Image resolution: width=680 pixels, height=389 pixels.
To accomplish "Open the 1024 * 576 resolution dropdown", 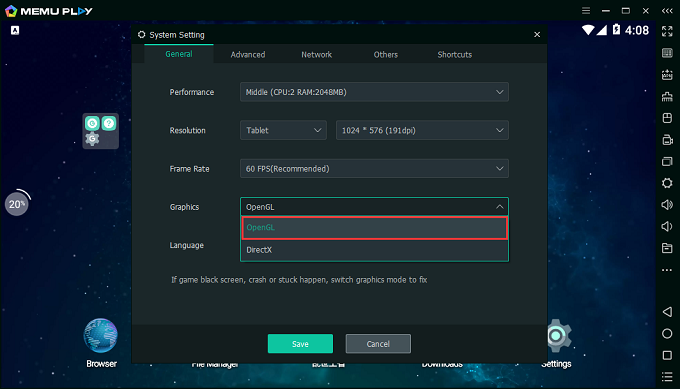I will 422,130.
